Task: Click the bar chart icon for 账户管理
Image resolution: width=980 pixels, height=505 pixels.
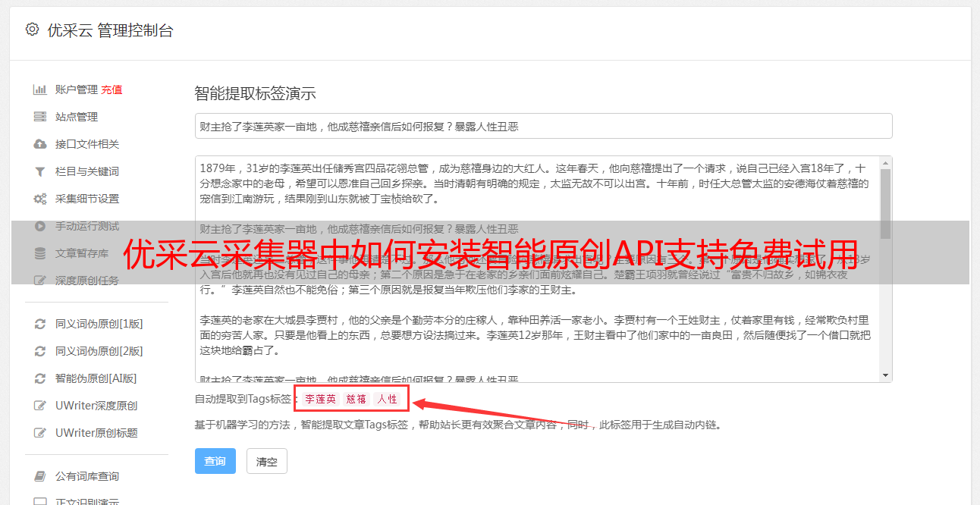Action: pyautogui.click(x=40, y=89)
